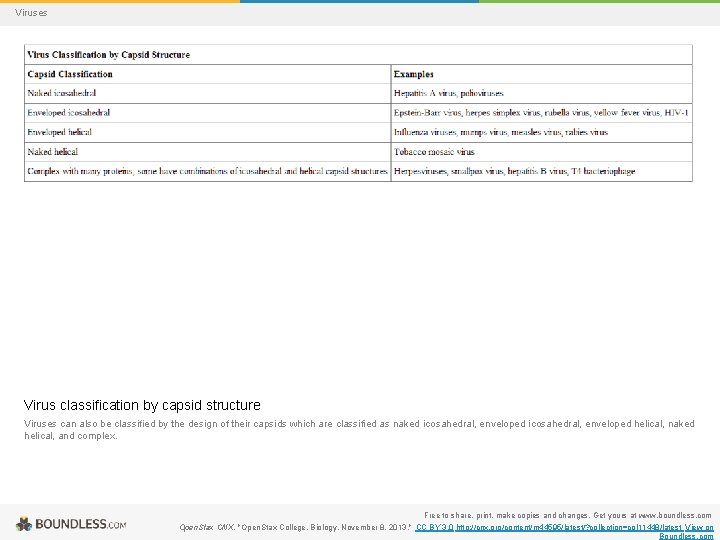The height and width of the screenshot is (540, 720).
Task: Click the heading 'Virus classification by capsid structure'
Action: coord(142,405)
